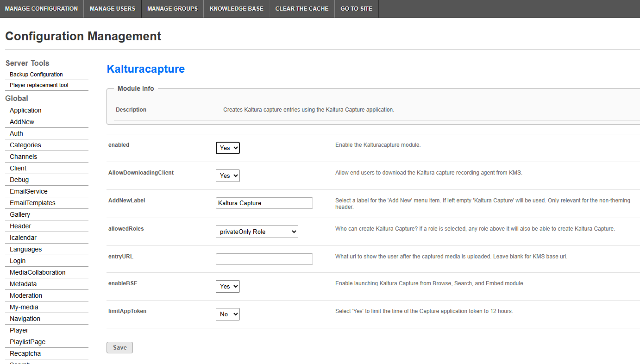Viewport: 640px width, 364px height.
Task: Click the allowedRoles field label
Action: tap(126, 229)
